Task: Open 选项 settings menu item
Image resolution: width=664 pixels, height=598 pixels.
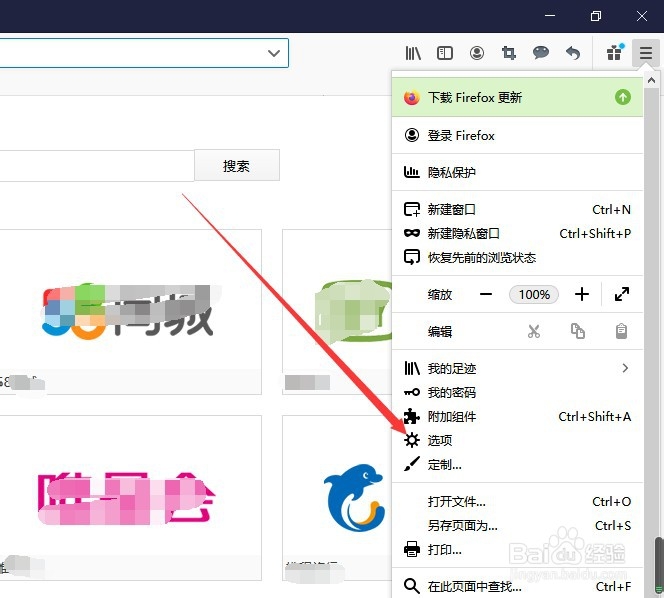Action: (517, 440)
